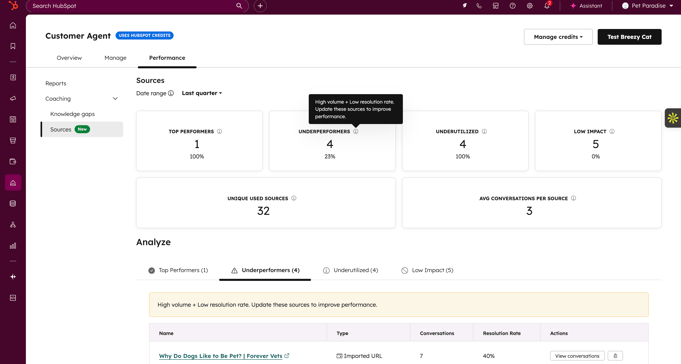Open the Home icon in sidebar
The image size is (681, 364).
(x=13, y=25)
